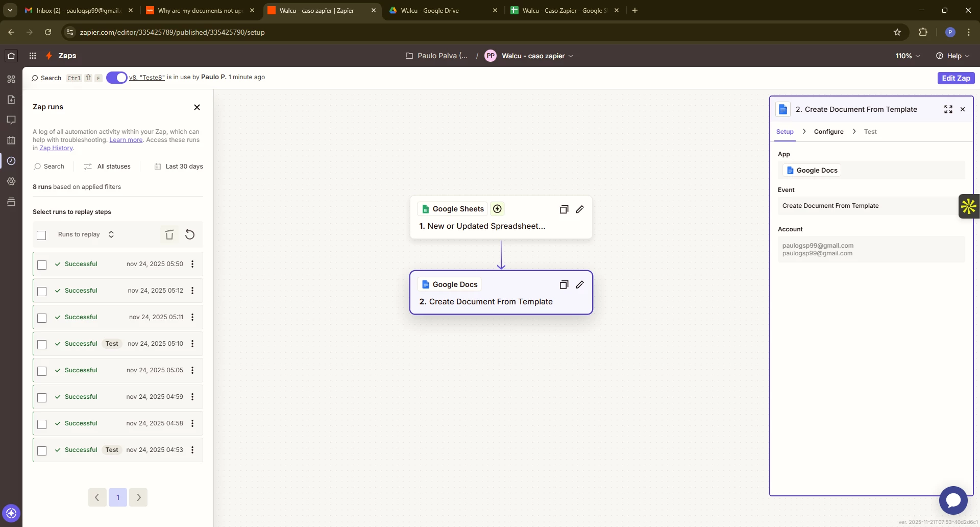Open the Paulo Paiva folder breadcrumb
Image resolution: width=980 pixels, height=527 pixels.
point(437,56)
